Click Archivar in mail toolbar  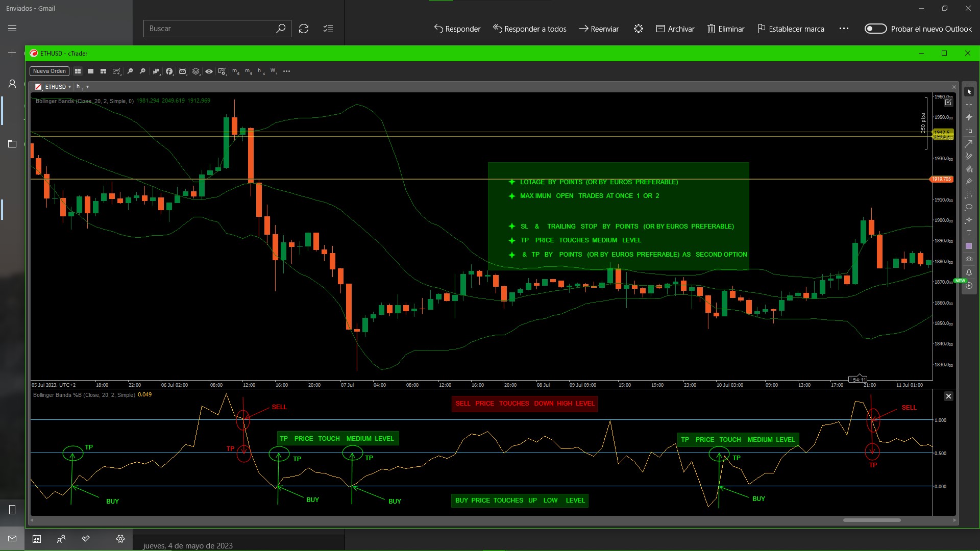coord(675,29)
